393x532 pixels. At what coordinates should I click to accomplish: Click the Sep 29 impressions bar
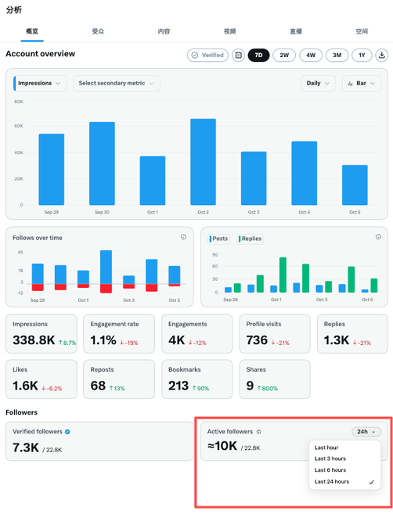[x=51, y=169]
